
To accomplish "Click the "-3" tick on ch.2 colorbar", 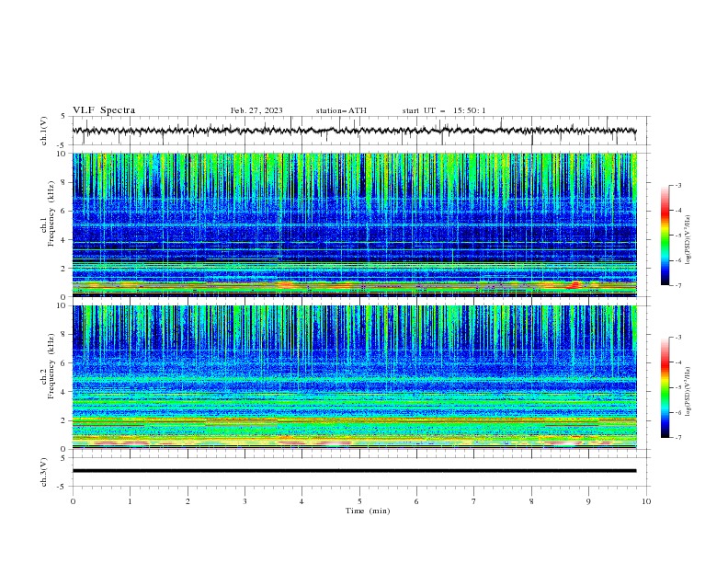I will pos(678,338).
